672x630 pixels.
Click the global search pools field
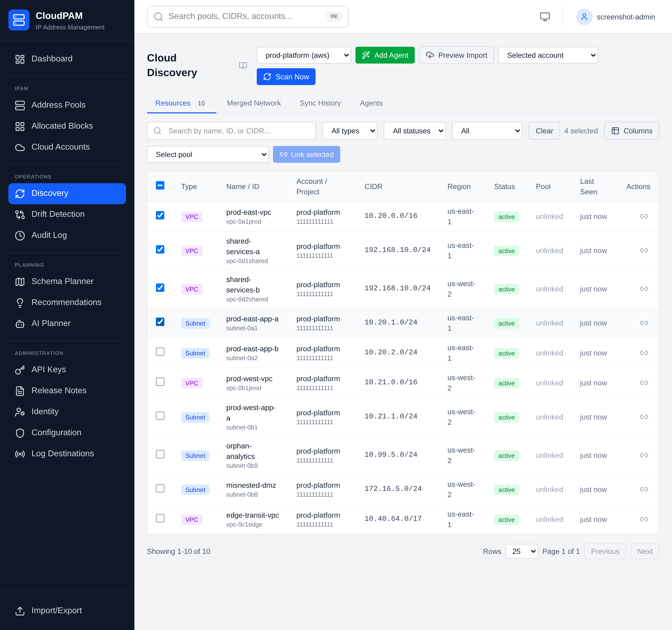248,17
